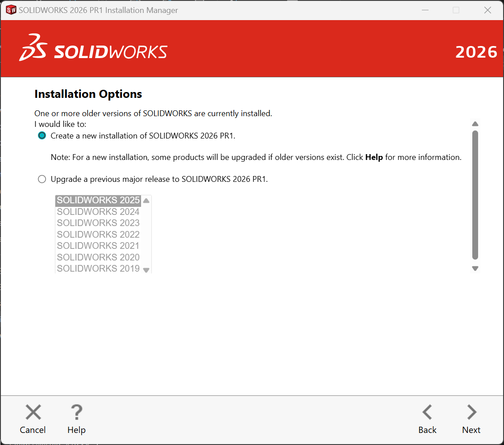This screenshot has height=445, width=504.
Task: Click the Cancel X icon
Action: [33, 412]
